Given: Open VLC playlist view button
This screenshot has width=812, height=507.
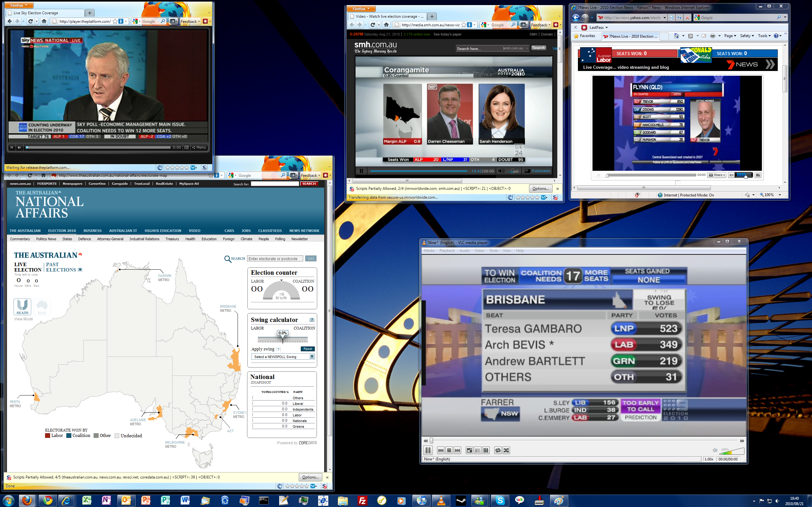Looking at the screenshot, I should click(477, 450).
